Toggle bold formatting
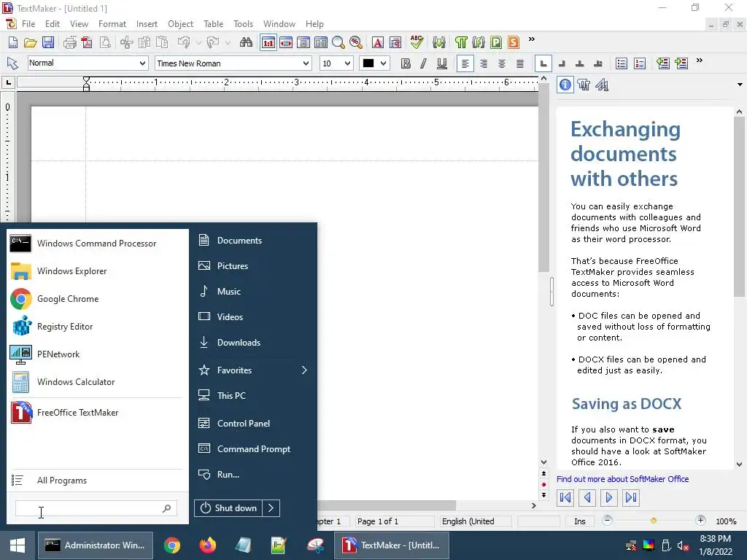 pyautogui.click(x=406, y=63)
